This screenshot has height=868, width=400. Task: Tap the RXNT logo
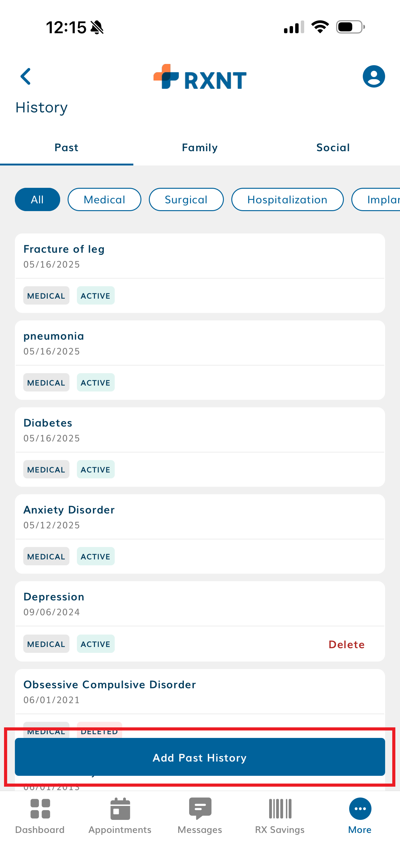200,77
